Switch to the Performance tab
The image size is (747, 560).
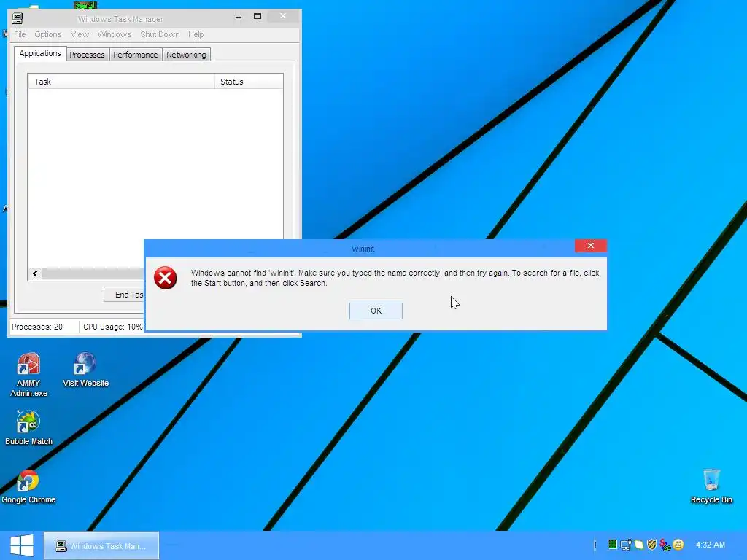135,55
